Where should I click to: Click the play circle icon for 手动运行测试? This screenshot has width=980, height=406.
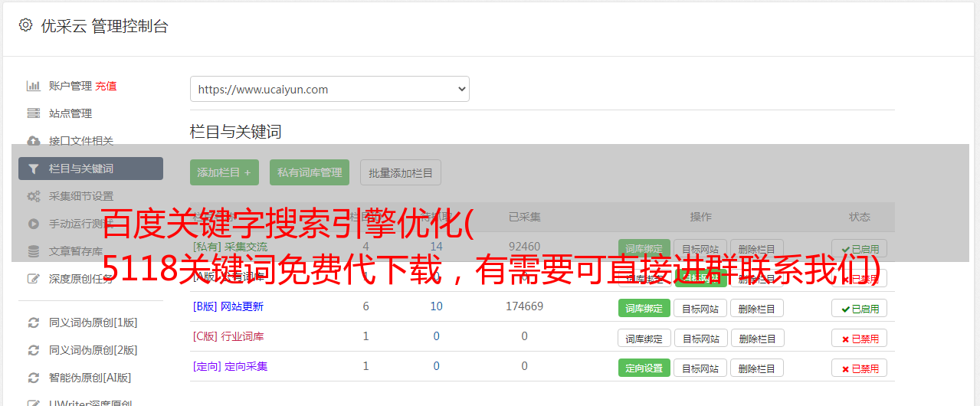pyautogui.click(x=33, y=224)
